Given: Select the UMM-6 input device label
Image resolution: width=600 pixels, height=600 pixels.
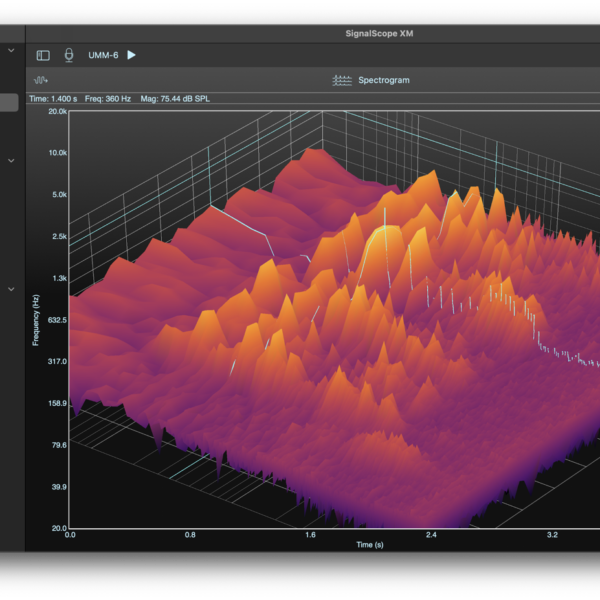Looking at the screenshot, I should (103, 55).
